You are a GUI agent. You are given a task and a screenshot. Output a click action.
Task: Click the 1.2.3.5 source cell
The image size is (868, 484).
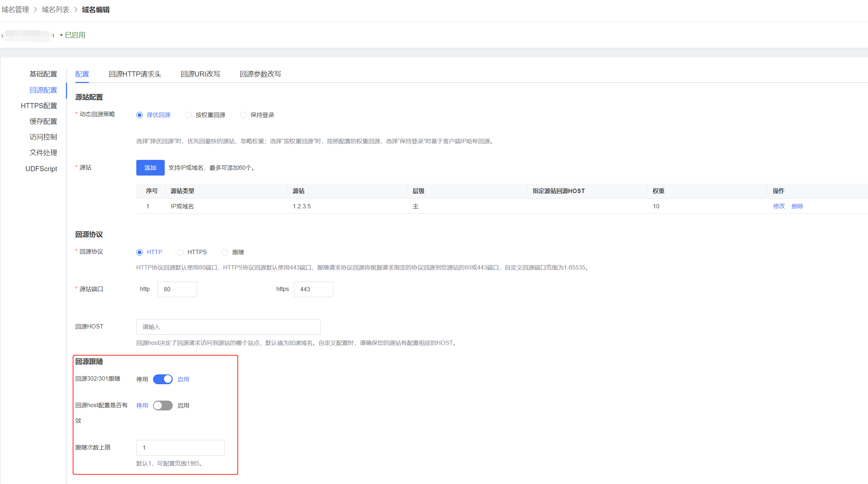[x=302, y=206]
